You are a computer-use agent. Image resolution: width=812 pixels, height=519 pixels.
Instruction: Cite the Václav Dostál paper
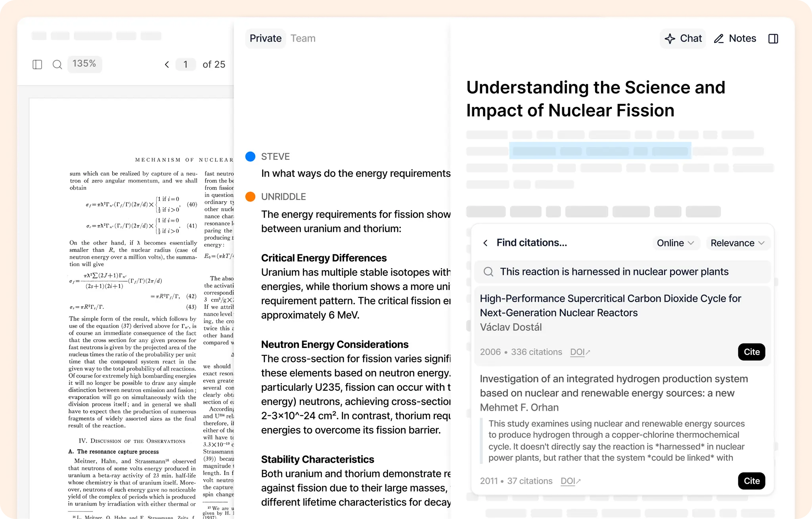751,352
